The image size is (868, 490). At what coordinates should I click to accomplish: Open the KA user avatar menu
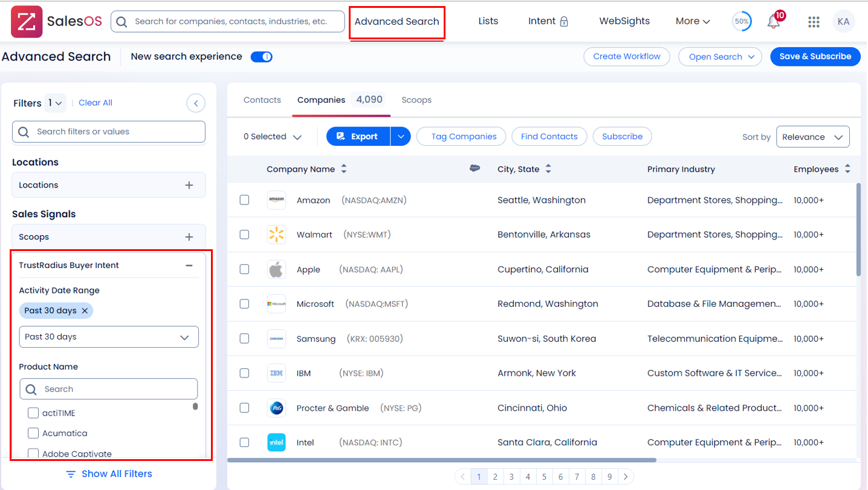pyautogui.click(x=844, y=21)
